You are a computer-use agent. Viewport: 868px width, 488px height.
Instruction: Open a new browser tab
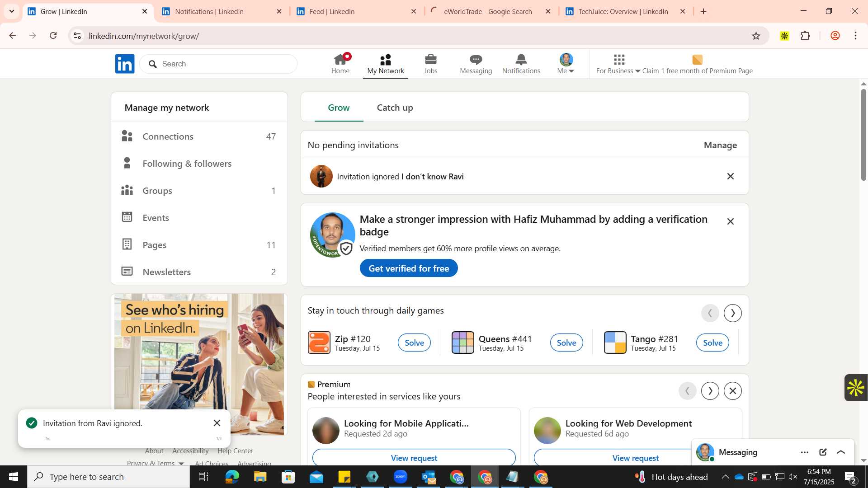[x=703, y=12]
